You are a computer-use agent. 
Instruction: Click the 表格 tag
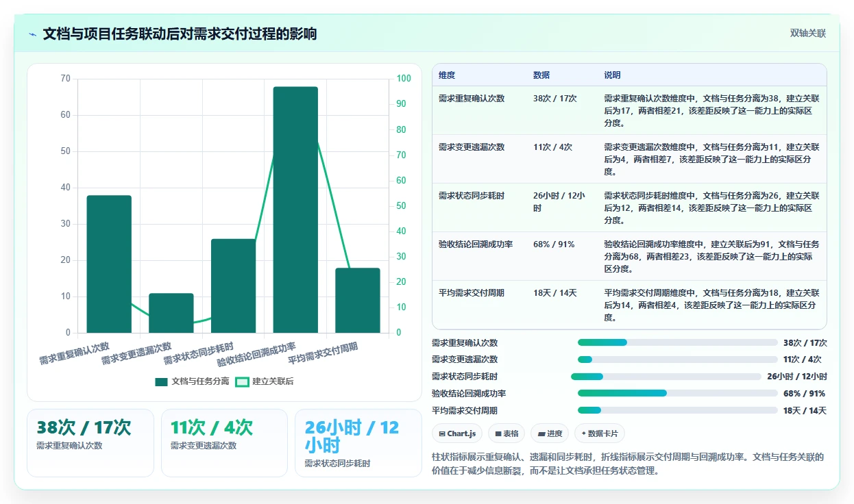coord(507,433)
